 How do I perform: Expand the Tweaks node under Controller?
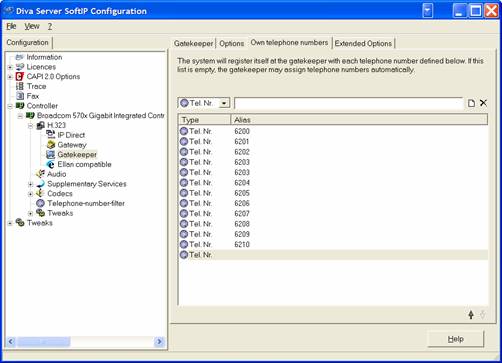[x=31, y=213]
